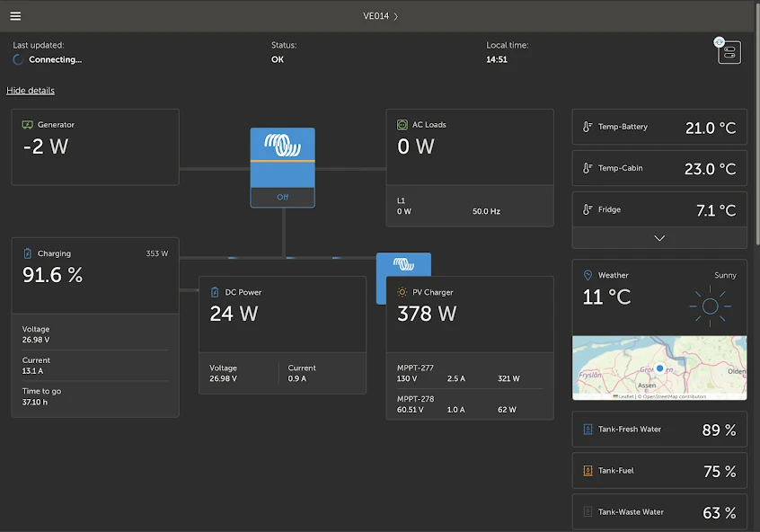
Task: Click the Tank-Fuel icon
Action: (x=588, y=471)
